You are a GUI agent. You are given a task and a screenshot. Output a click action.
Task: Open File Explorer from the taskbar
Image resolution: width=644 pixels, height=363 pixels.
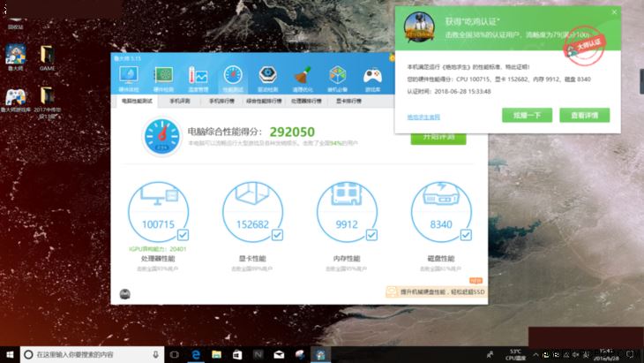click(217, 354)
